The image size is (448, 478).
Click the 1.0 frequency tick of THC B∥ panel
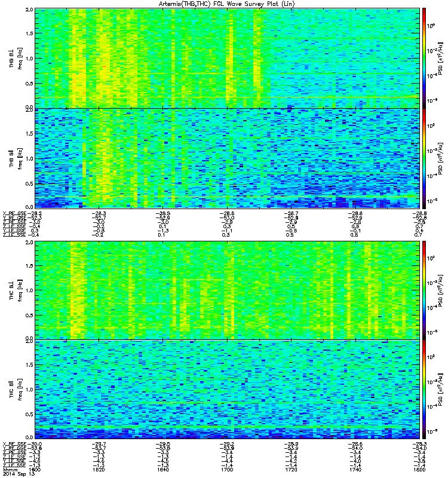click(29, 390)
